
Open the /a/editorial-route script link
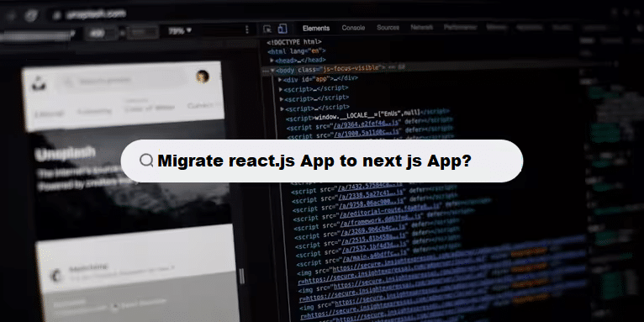click(390, 210)
